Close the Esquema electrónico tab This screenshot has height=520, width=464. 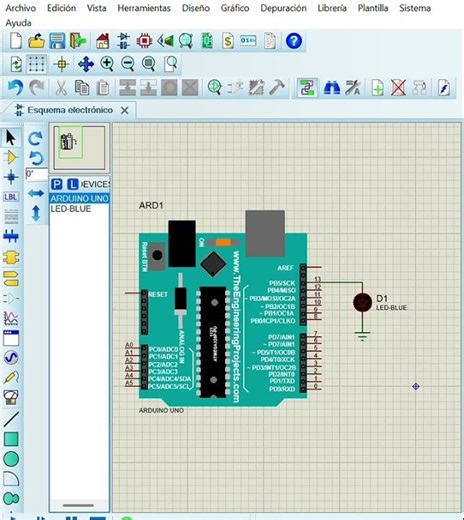click(125, 110)
